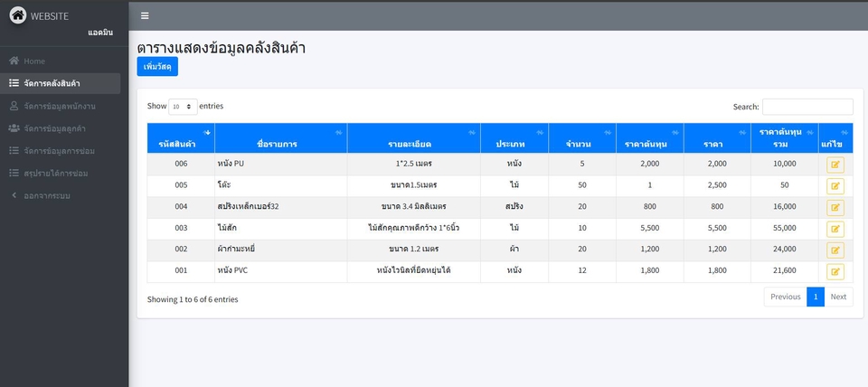
Task: Click the detail cell ขนาด 3.4 มิลลิเมตร
Action: pyautogui.click(x=414, y=206)
